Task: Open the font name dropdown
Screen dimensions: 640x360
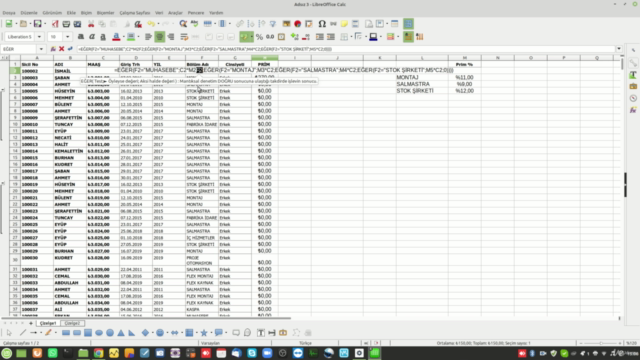Action: (40, 37)
